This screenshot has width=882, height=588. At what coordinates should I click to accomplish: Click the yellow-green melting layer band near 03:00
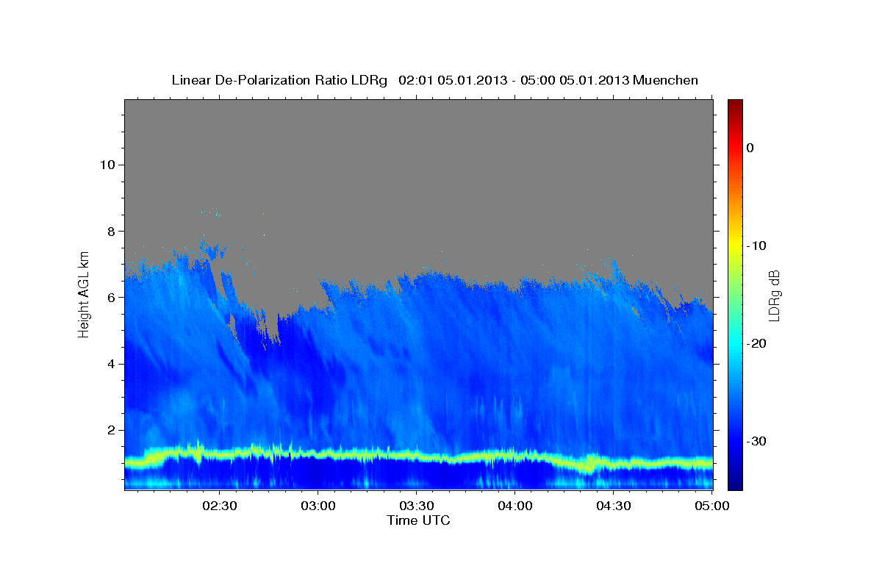[318, 453]
